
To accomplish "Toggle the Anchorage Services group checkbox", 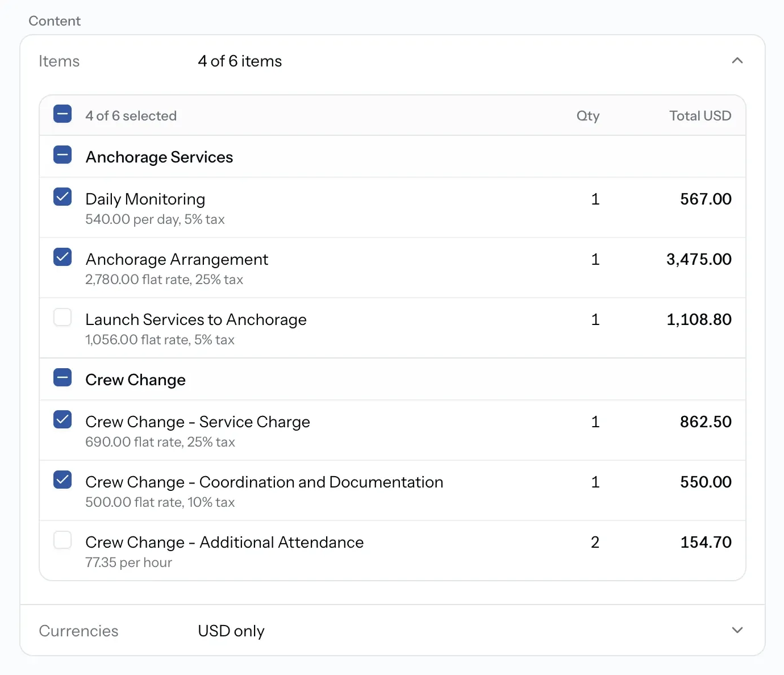I will [62, 155].
